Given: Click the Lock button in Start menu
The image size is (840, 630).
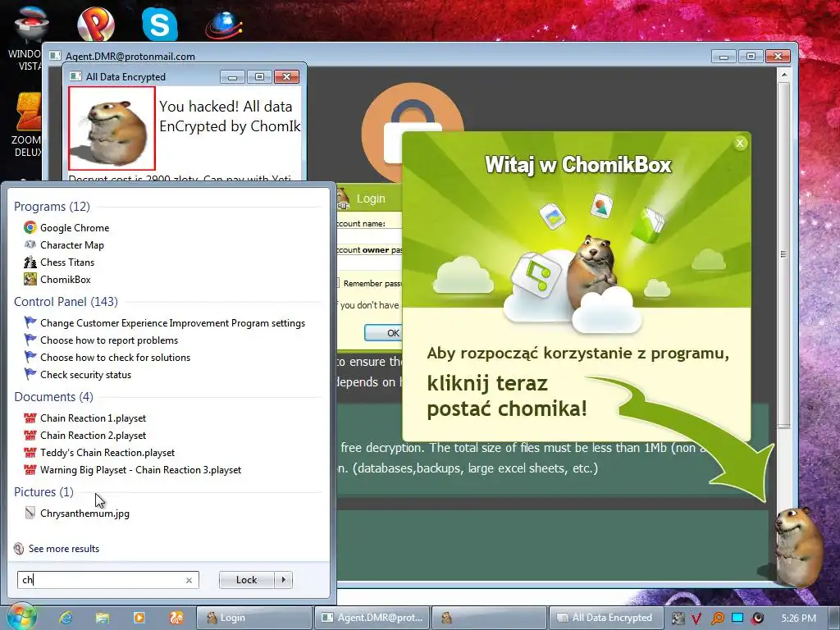Looking at the screenshot, I should (246, 580).
